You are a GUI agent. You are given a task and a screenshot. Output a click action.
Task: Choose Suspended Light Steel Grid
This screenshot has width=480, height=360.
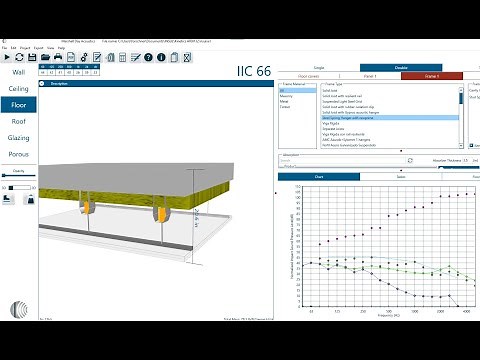click(x=390, y=101)
